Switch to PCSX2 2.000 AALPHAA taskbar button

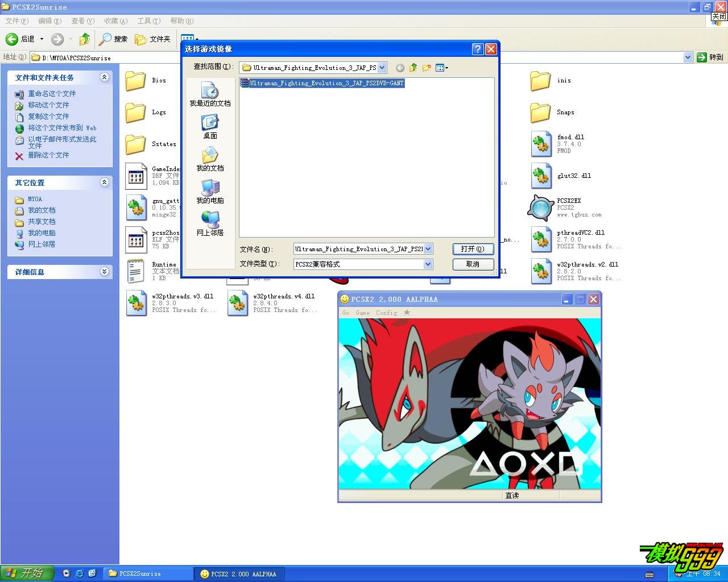click(x=239, y=574)
